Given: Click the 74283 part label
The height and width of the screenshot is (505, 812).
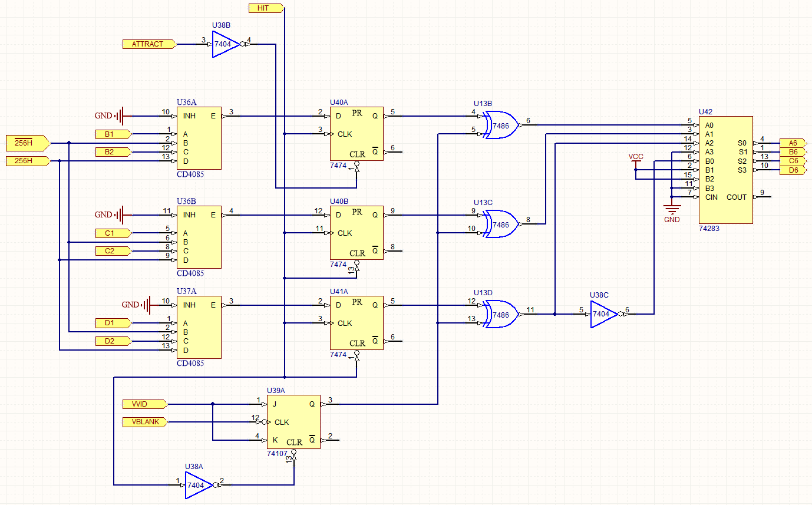Looking at the screenshot, I should click(x=709, y=228).
